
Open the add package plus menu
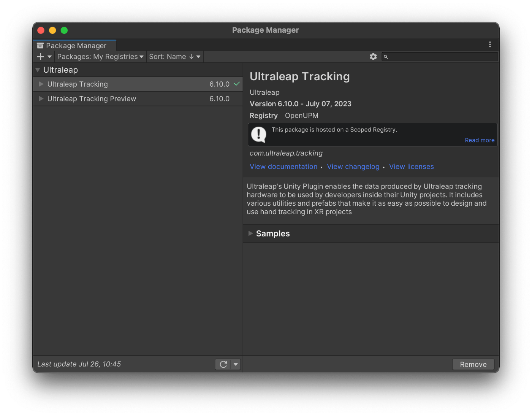click(44, 57)
